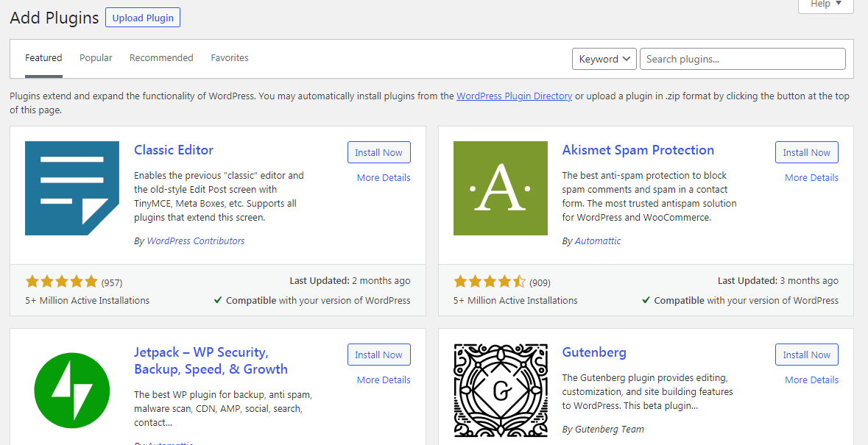Screen dimensions: 868x445
Task: Click the Akismet green A logo
Action: point(501,188)
